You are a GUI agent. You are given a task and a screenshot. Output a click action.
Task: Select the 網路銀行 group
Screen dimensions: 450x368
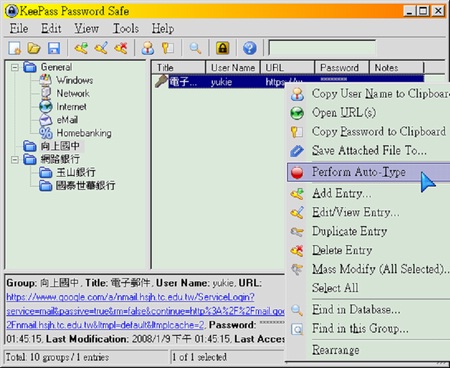tap(60, 159)
